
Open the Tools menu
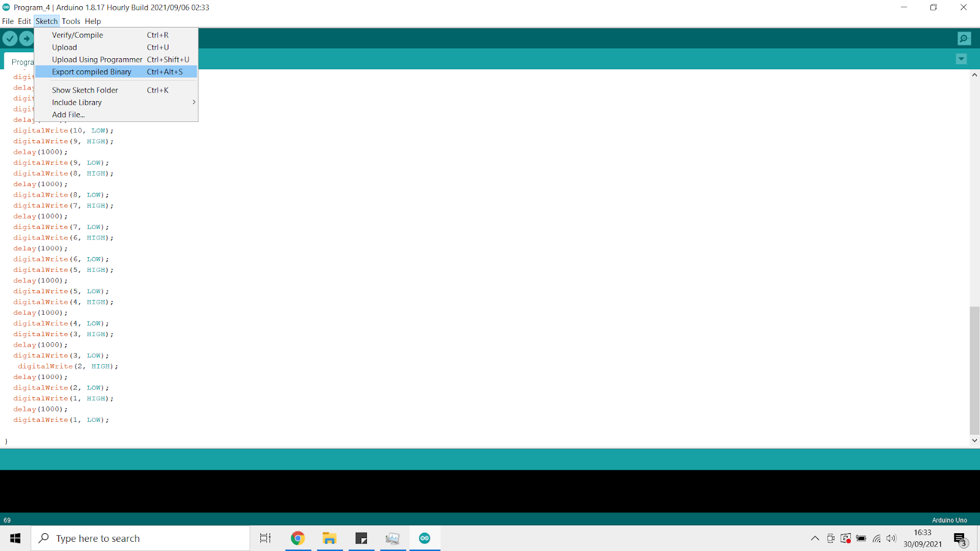pos(71,21)
